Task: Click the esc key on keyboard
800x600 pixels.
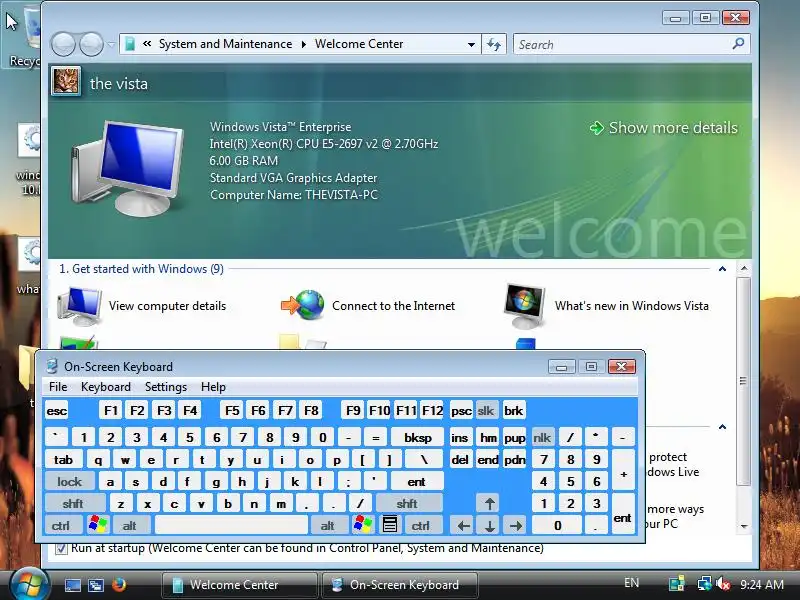Action: tap(57, 411)
